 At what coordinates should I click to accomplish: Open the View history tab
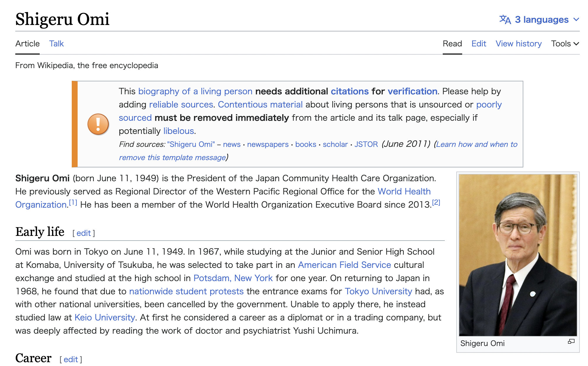519,44
